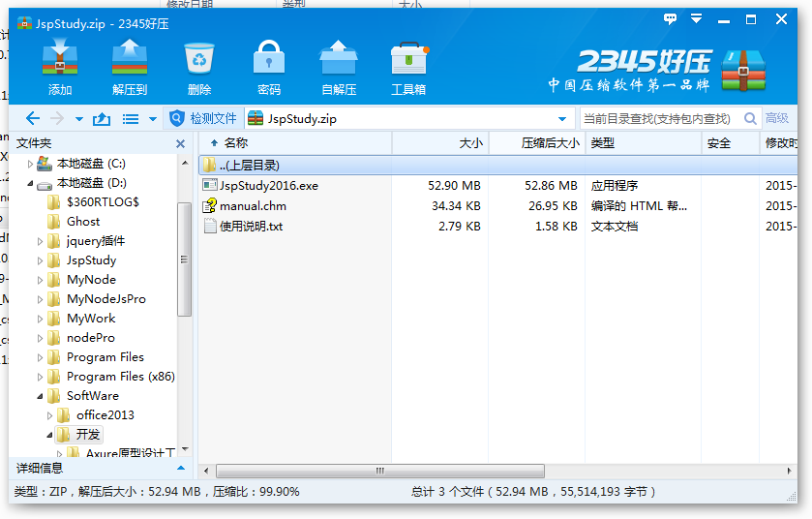Click the 26.95 KB compressed size cell
The height and width of the screenshot is (519, 812).
click(553, 206)
